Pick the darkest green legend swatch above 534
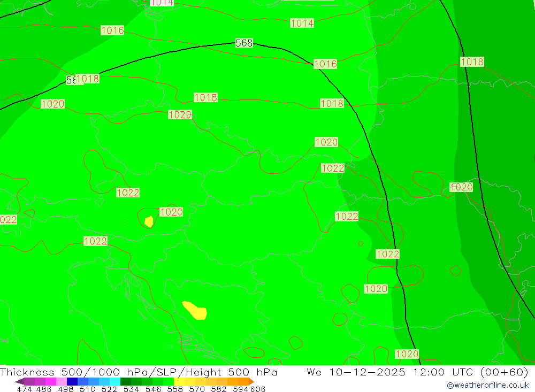This screenshot has height=392, width=535. coord(126,381)
